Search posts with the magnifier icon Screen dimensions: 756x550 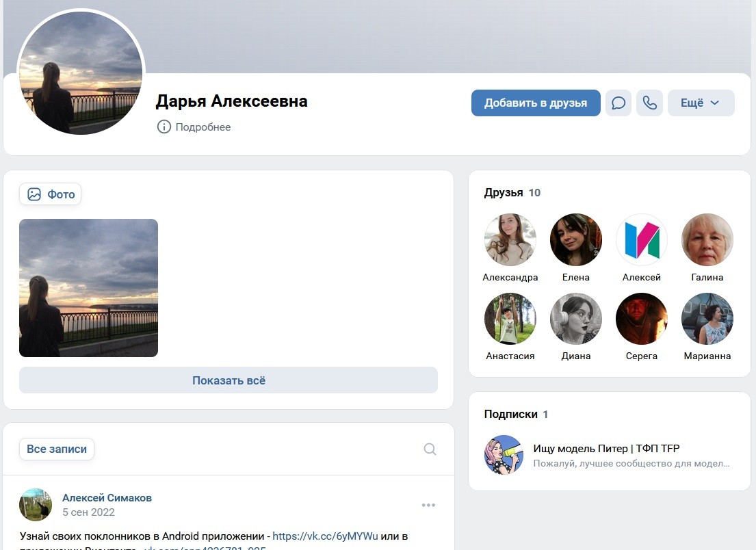[x=430, y=449]
